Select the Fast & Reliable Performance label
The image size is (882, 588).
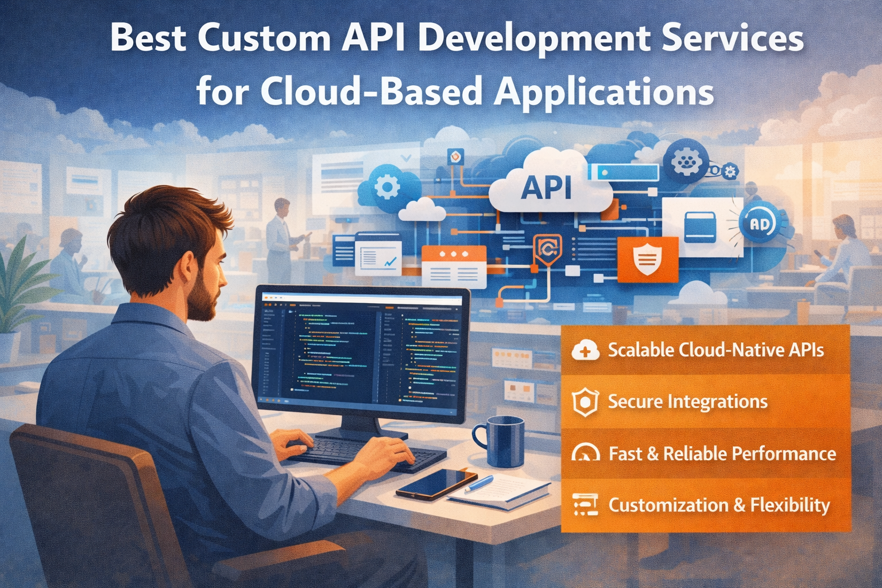point(722,454)
